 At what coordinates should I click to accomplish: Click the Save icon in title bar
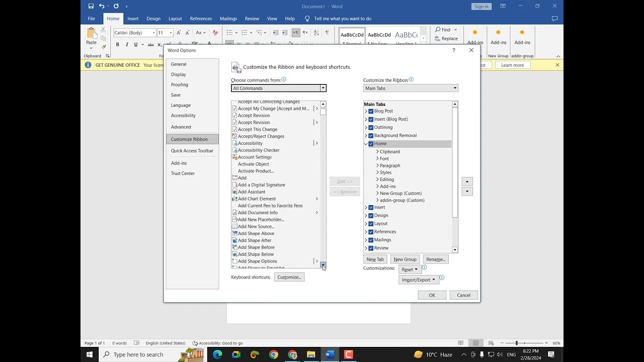[91, 6]
